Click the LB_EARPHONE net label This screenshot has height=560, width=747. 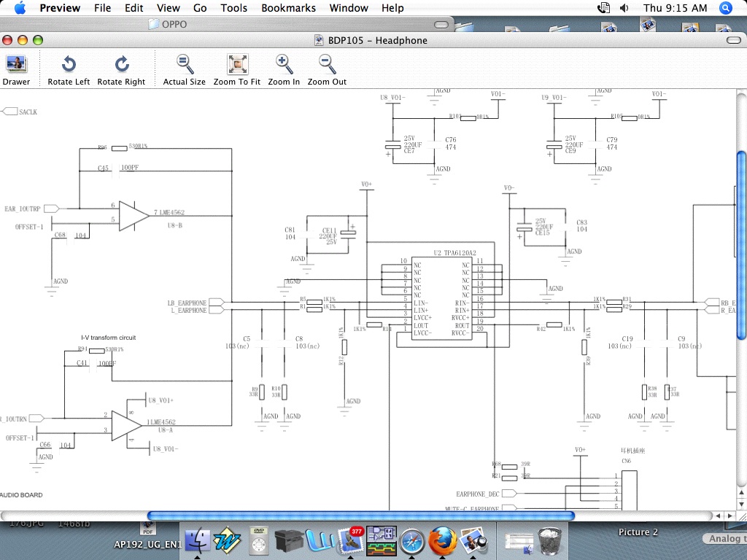click(x=187, y=303)
